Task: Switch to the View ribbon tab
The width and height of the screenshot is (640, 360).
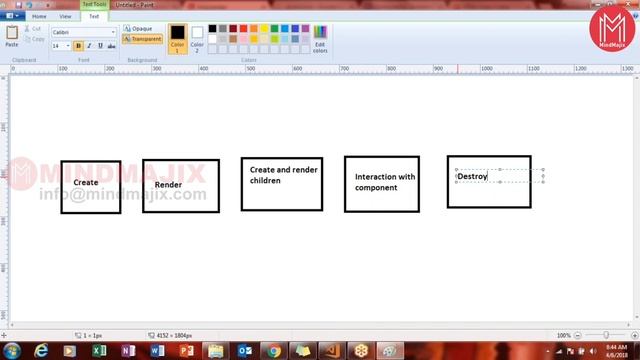Action: tap(65, 16)
